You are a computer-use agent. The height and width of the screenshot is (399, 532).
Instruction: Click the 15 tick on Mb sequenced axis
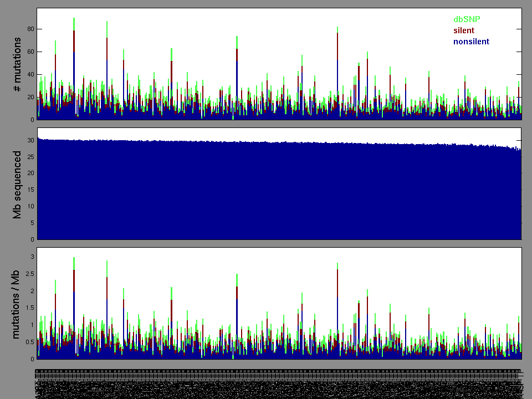[x=31, y=190]
